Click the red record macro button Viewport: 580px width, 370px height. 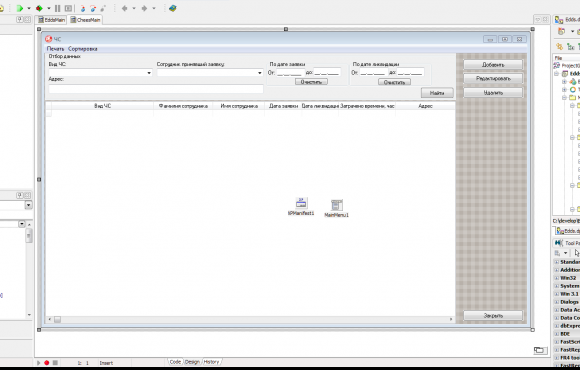coord(47,363)
